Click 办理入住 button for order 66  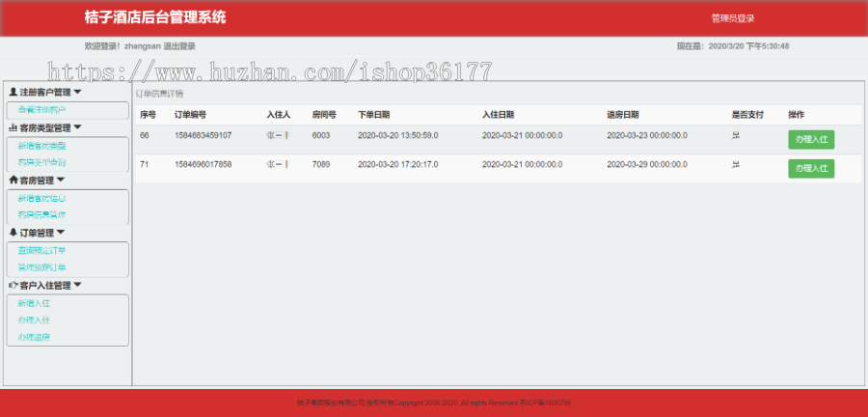pyautogui.click(x=811, y=140)
